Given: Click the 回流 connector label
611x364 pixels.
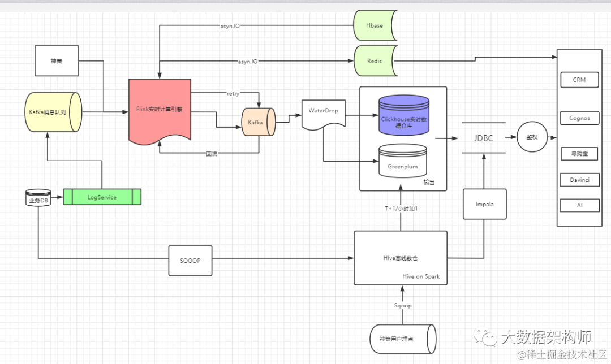Looking at the screenshot, I should (212, 154).
